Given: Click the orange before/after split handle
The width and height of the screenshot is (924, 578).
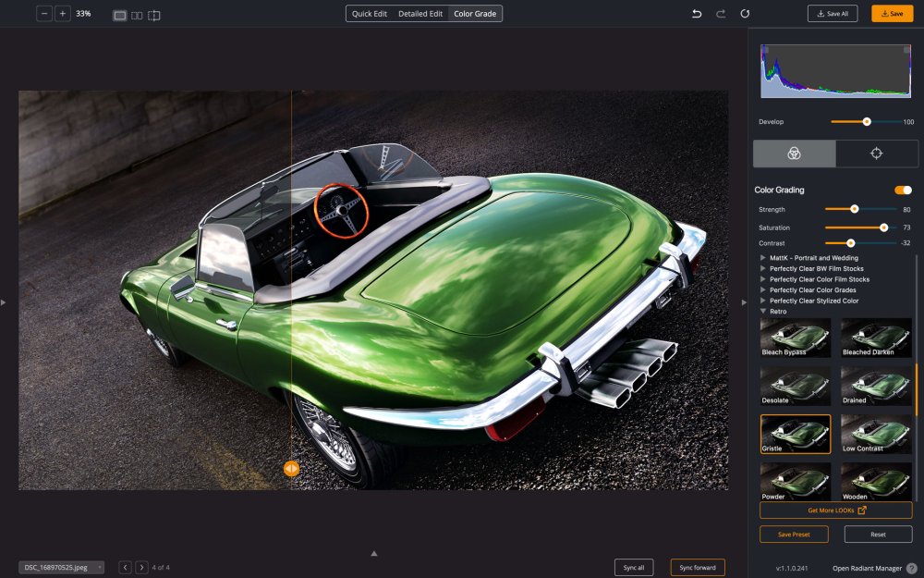Looking at the screenshot, I should coord(291,468).
